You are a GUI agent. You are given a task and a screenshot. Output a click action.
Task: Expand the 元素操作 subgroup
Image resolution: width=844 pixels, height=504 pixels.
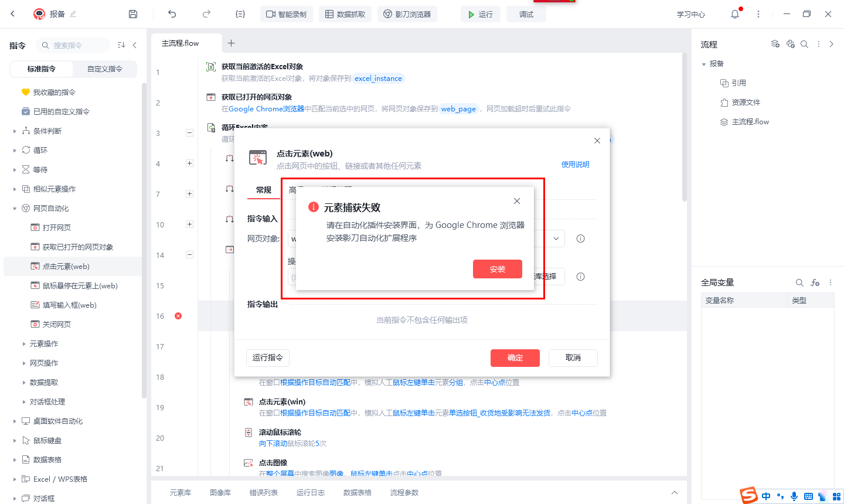(24, 344)
